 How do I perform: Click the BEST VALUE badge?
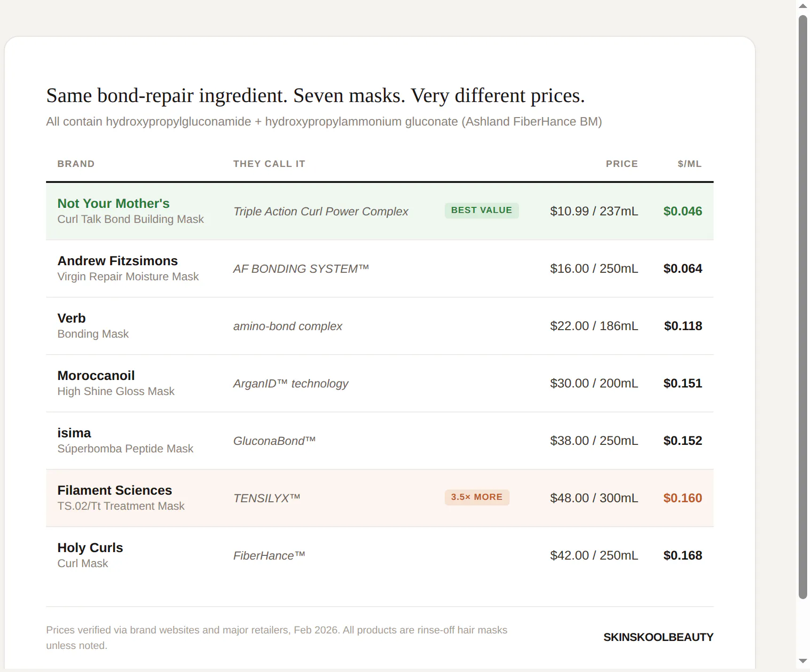tap(481, 210)
